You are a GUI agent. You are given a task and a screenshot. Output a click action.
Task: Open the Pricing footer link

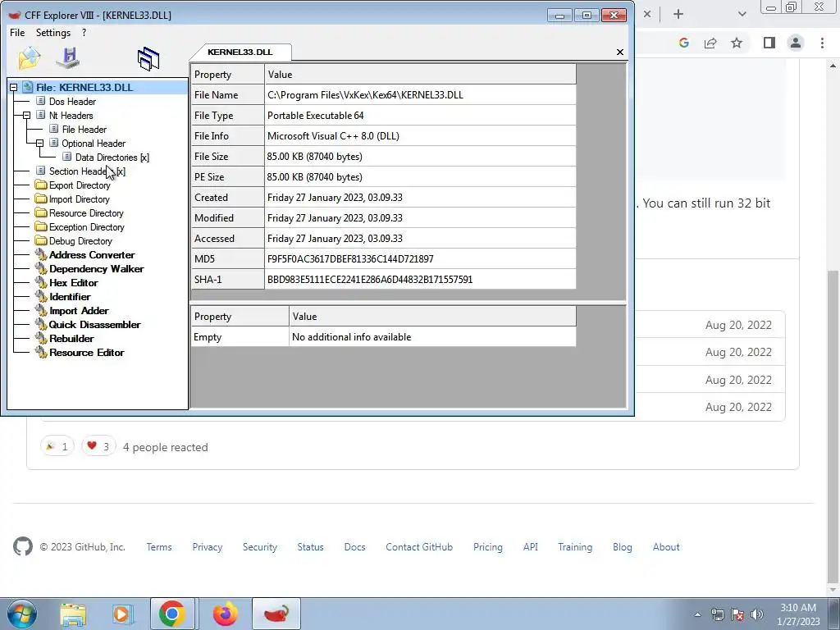click(x=488, y=547)
